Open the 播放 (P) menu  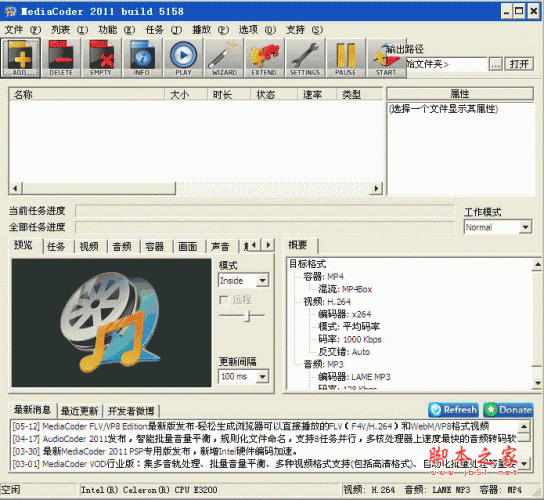point(210,30)
